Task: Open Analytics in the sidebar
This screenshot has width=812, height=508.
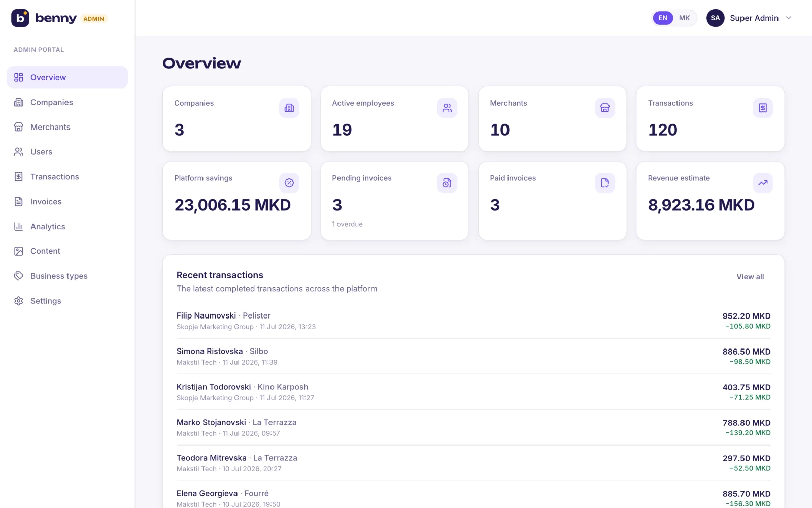Action: 67,227
